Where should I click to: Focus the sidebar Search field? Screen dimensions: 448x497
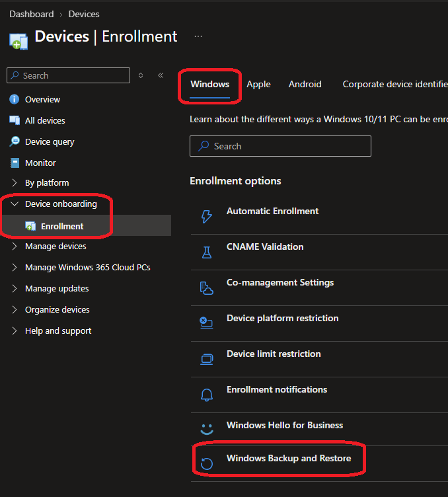(x=68, y=75)
